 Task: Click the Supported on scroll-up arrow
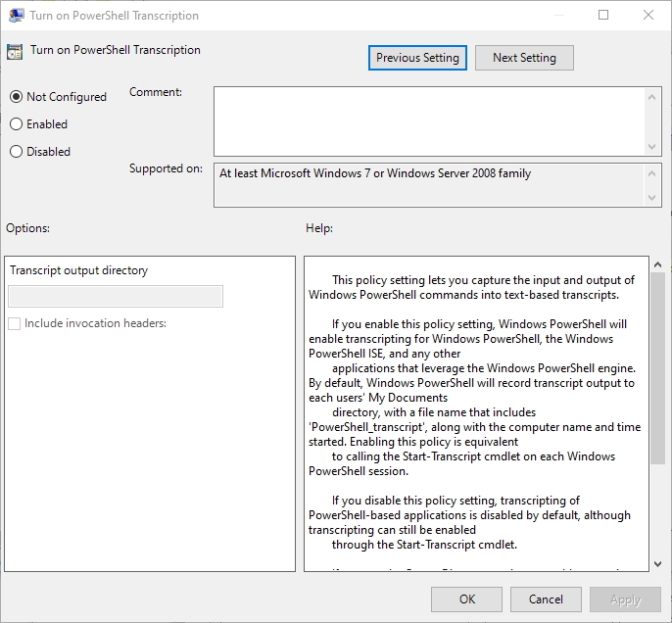651,173
